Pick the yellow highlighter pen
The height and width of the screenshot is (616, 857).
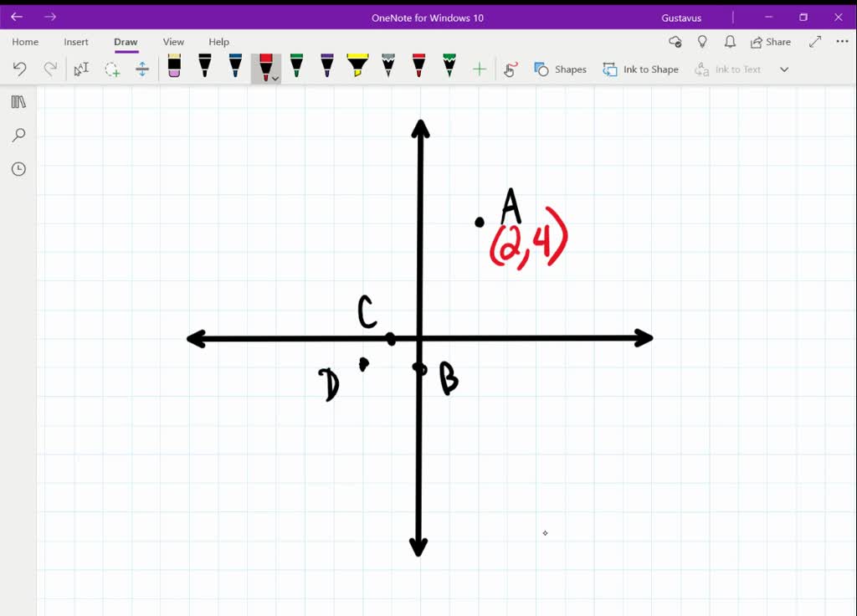[357, 69]
